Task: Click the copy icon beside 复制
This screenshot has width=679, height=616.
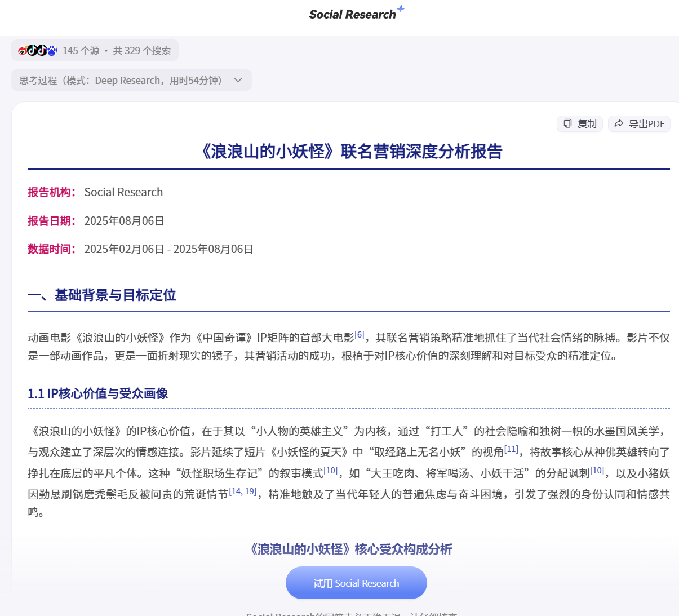Action: tap(567, 123)
